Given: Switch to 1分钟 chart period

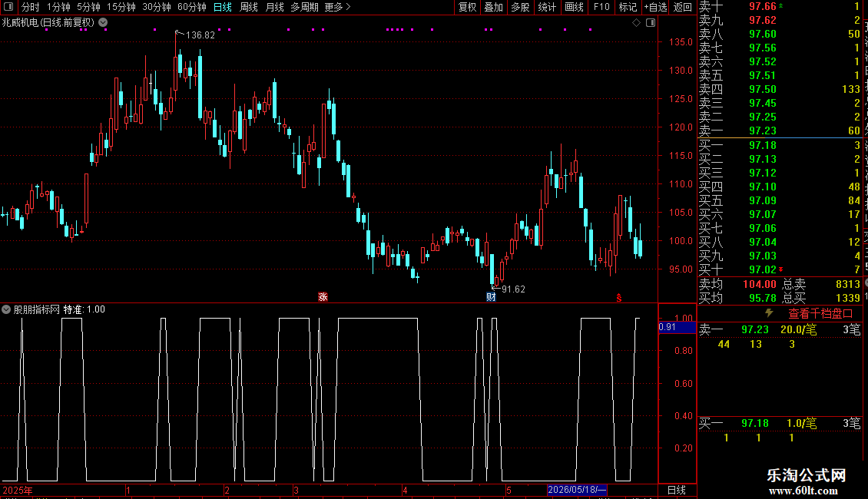Looking at the screenshot, I should pyautogui.click(x=58, y=7).
